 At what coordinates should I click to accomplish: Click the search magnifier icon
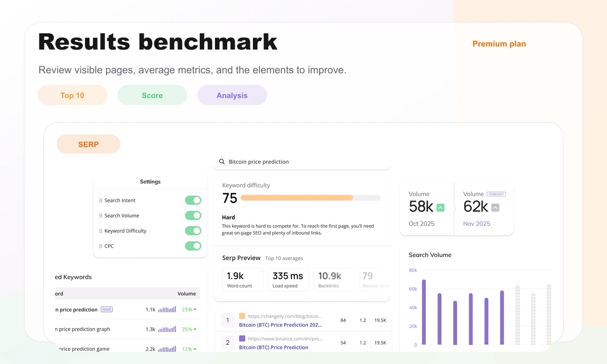(x=222, y=162)
